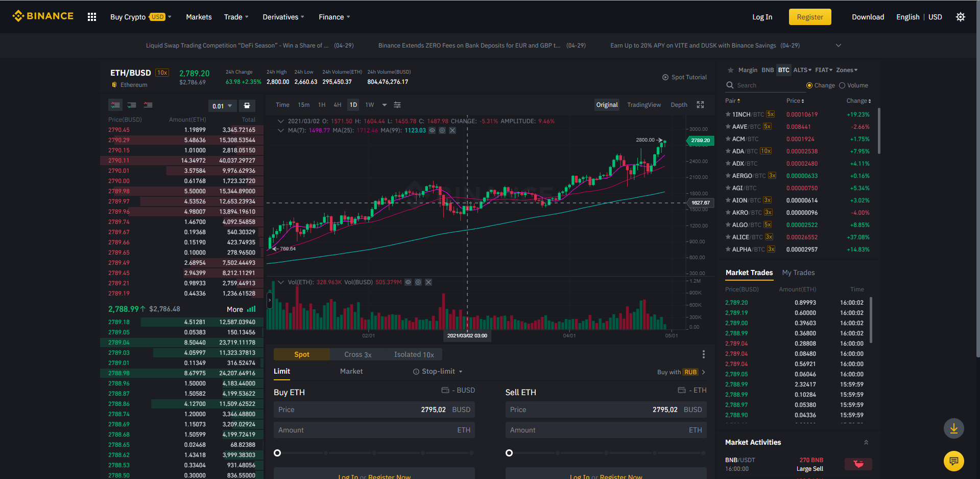Collapse the Market Activities panel
The image size is (980, 479).
[x=866, y=443]
